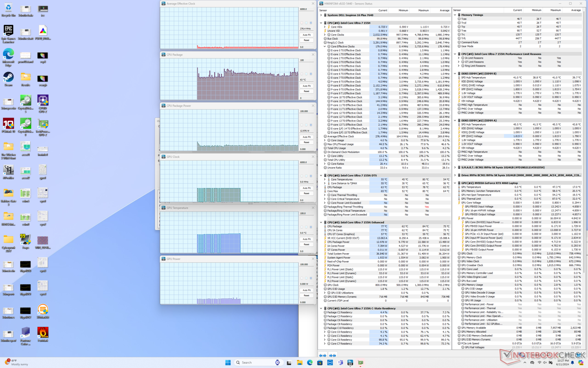The width and height of the screenshot is (588, 368).
Task: Click shrink columns arrows icon in HWiNFO toolbar
Action: click(x=333, y=355)
